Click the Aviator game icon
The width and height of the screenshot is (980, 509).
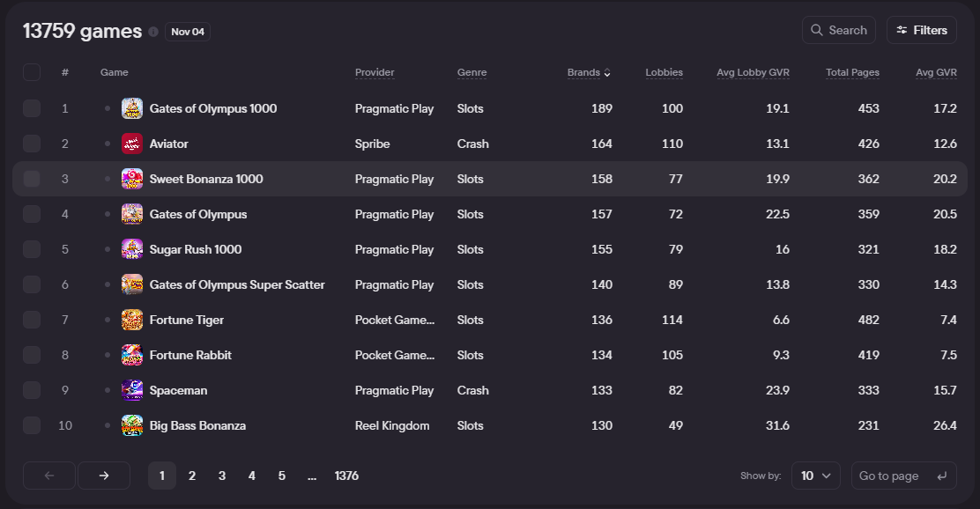point(132,144)
